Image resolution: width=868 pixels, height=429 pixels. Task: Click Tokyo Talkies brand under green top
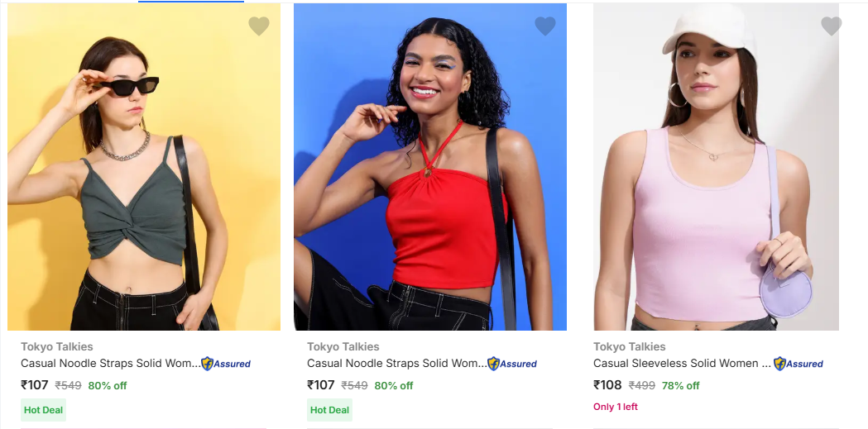click(x=57, y=347)
